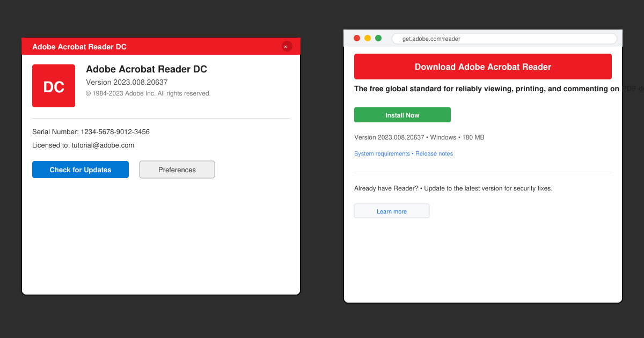Screen dimensions: 644x338
Task: Click the 1984-2023 Adobe Inc. copyright line
Action: tap(148, 93)
